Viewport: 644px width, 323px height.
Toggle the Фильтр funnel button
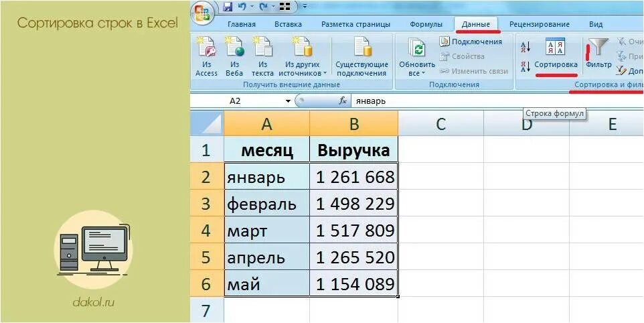pos(598,54)
